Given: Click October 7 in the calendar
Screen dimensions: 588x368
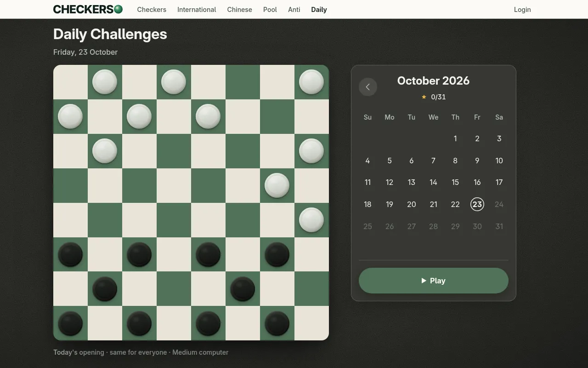Looking at the screenshot, I should coord(433,161).
